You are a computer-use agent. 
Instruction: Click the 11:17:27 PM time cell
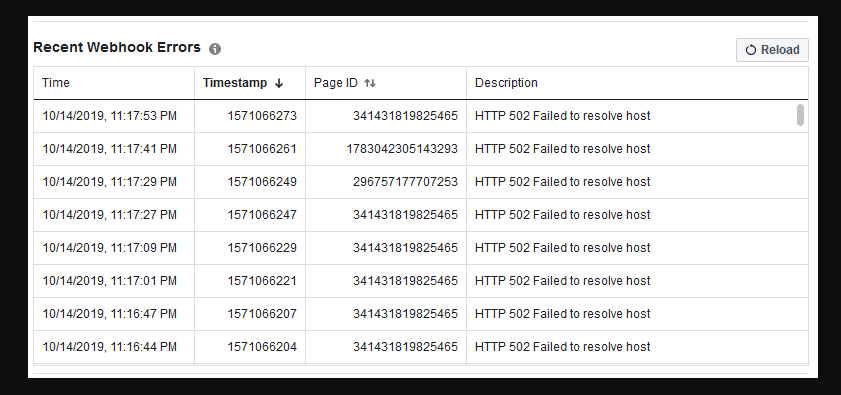click(x=114, y=215)
